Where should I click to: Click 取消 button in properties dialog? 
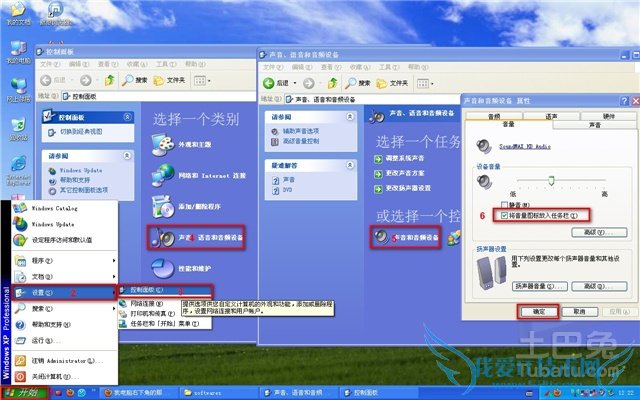580,312
